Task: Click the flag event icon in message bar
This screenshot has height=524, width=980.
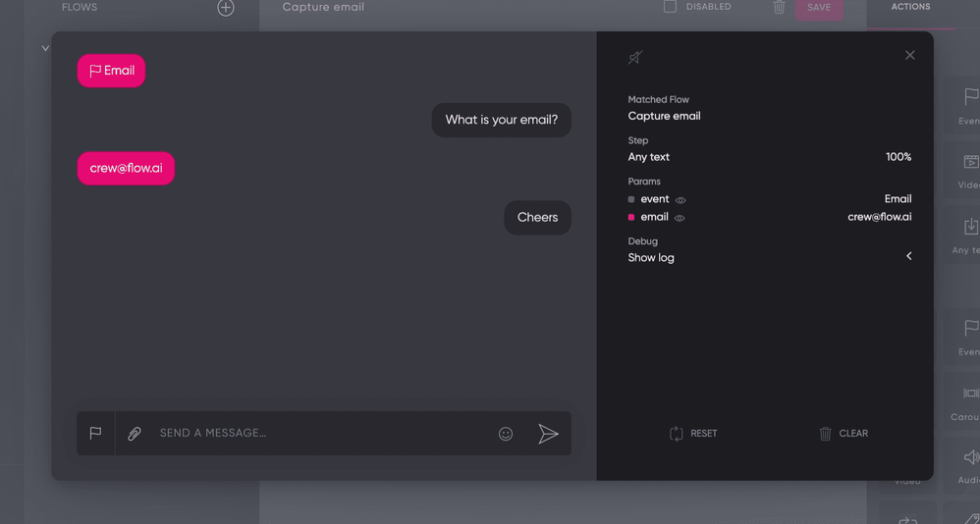Action: coord(95,433)
